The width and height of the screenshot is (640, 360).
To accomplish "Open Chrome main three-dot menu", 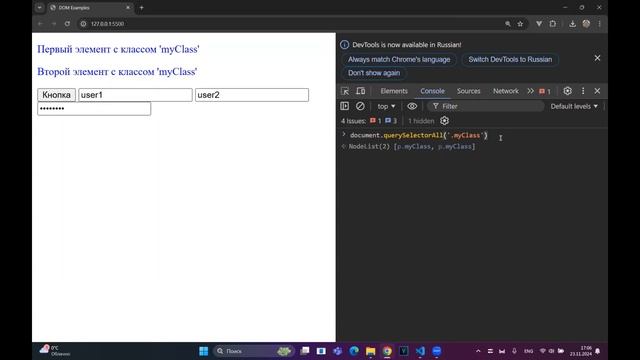I will tap(599, 24).
